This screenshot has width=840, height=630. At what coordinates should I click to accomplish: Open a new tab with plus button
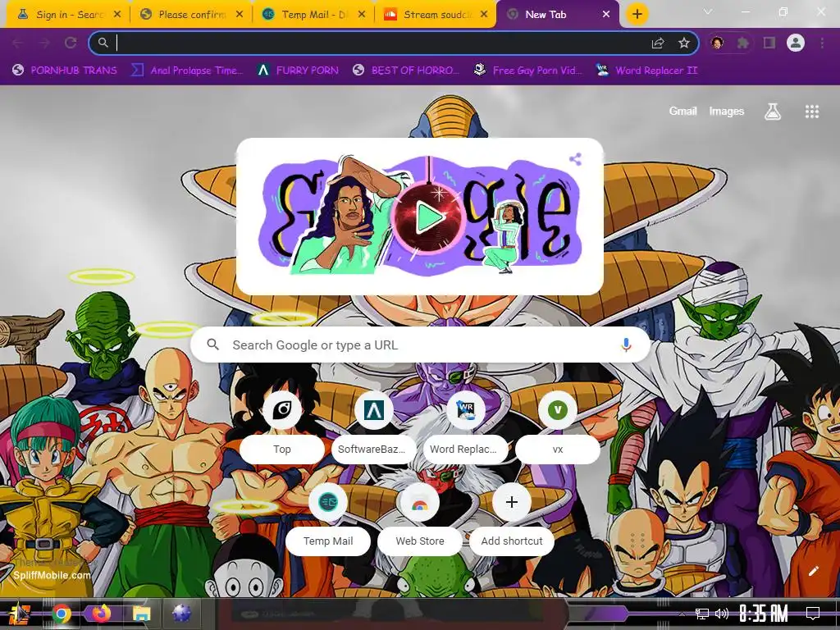(x=637, y=15)
